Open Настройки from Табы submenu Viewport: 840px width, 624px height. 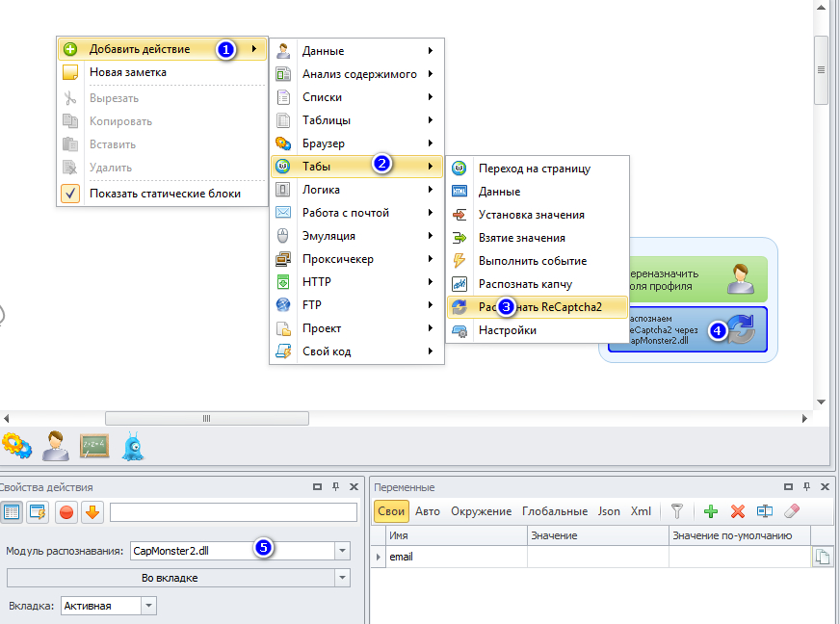(537, 330)
